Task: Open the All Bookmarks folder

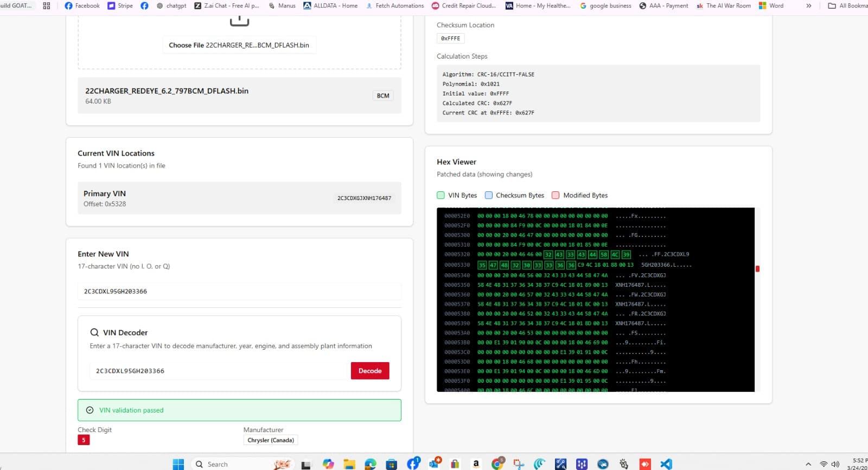Action: (847, 5)
